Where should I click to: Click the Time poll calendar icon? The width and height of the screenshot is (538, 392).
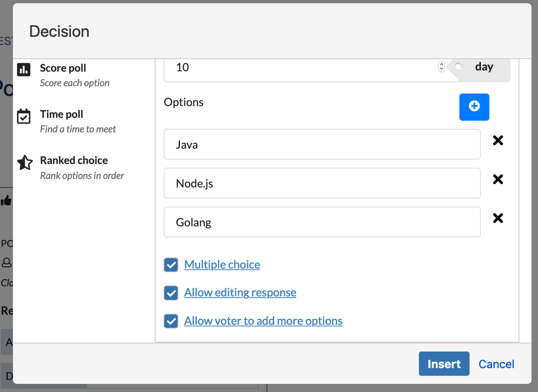click(x=23, y=116)
